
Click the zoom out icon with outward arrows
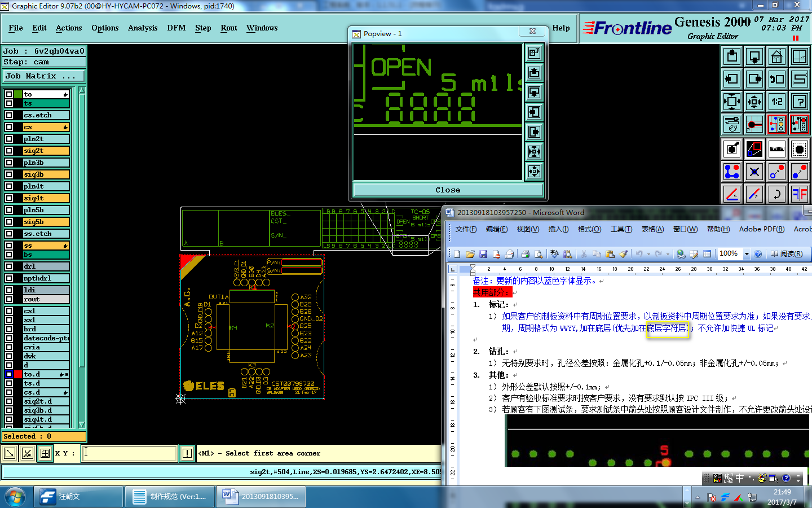pyautogui.click(x=754, y=102)
